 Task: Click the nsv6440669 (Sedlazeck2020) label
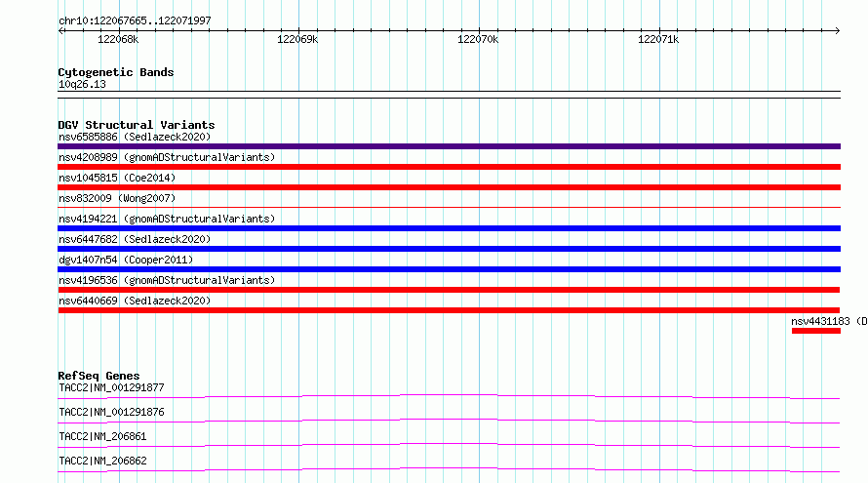click(135, 301)
